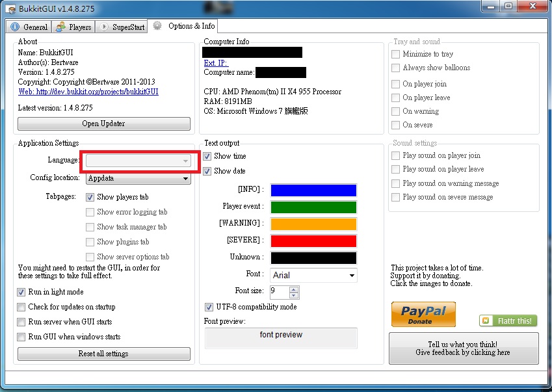
Task: Click the gear icon on the Options tab
Action: 157,26
